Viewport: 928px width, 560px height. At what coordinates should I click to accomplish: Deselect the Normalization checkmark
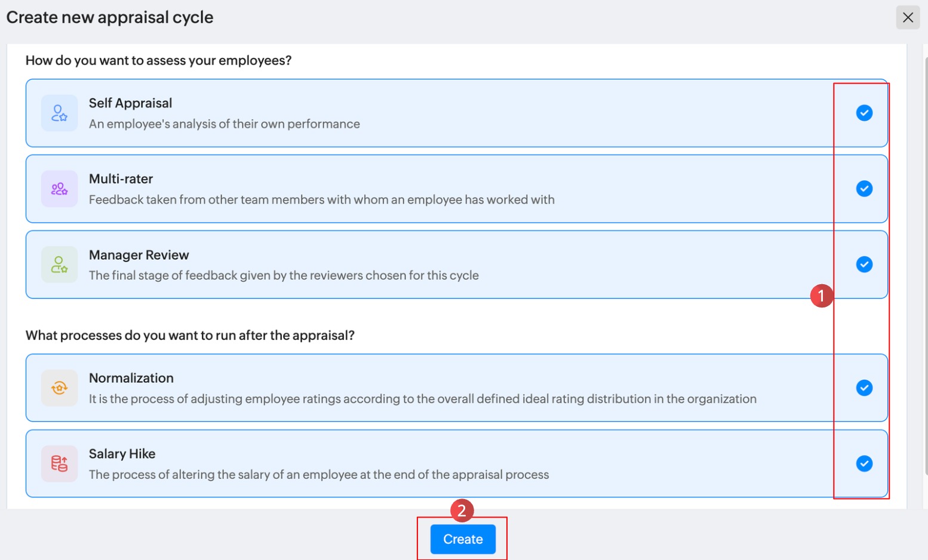[864, 388]
